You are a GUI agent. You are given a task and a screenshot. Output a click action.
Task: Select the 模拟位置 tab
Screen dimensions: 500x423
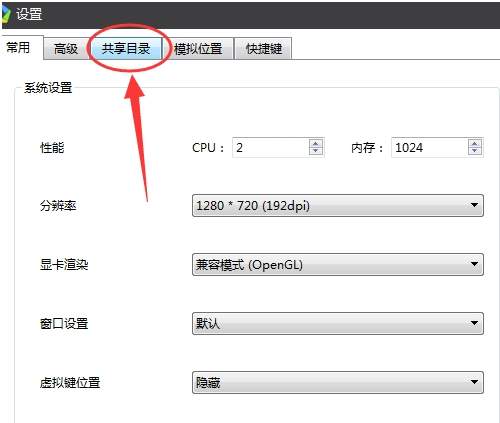(198, 49)
